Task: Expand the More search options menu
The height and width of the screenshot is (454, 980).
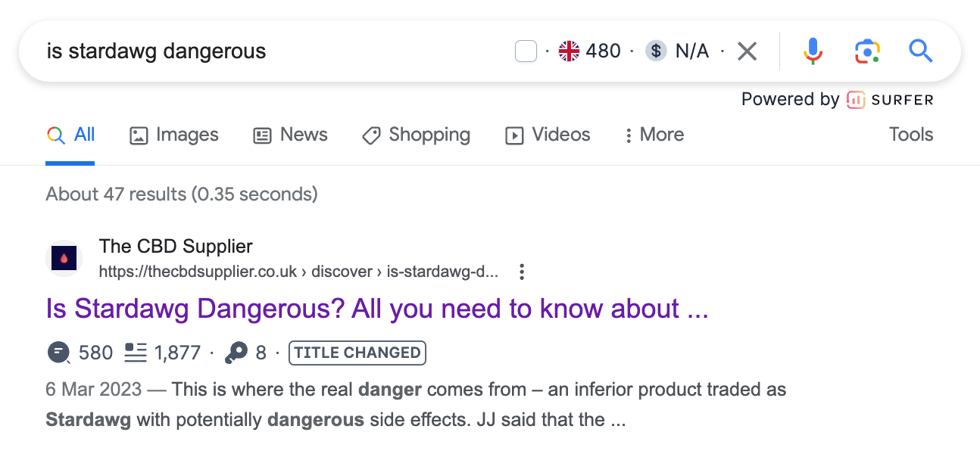Action: pyautogui.click(x=654, y=135)
